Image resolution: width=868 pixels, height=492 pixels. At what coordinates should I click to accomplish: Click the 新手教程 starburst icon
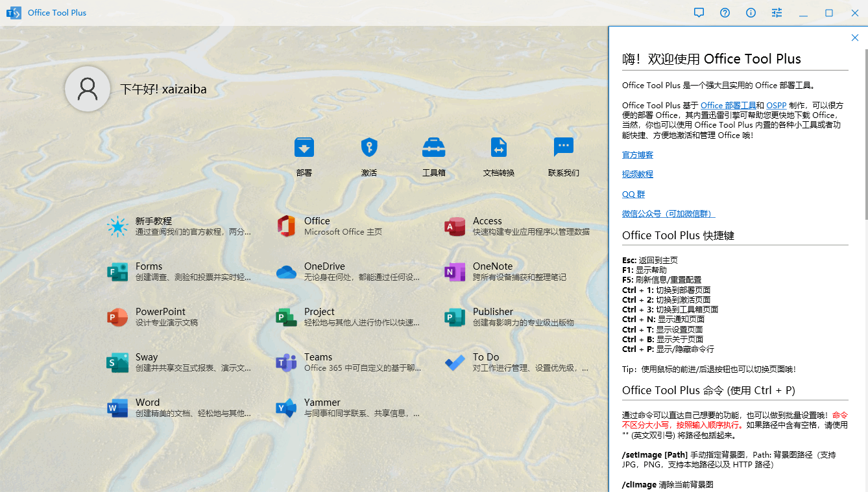click(117, 226)
